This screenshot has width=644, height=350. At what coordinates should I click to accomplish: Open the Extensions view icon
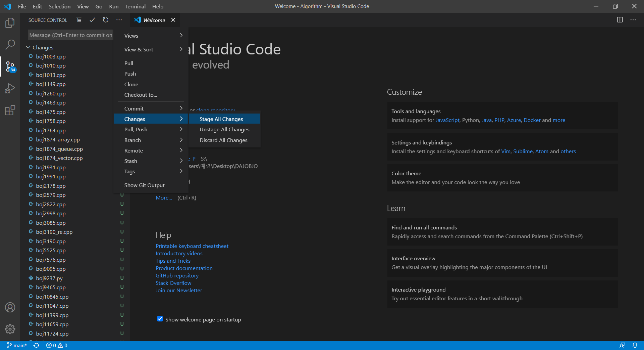click(10, 110)
